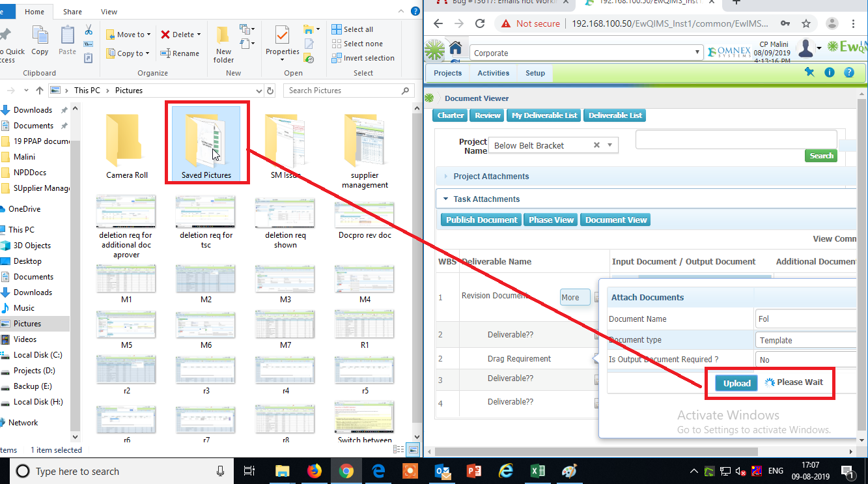Open EwQIMS help question mark icon
Image resolution: width=868 pixels, height=484 pixels.
pyautogui.click(x=849, y=72)
